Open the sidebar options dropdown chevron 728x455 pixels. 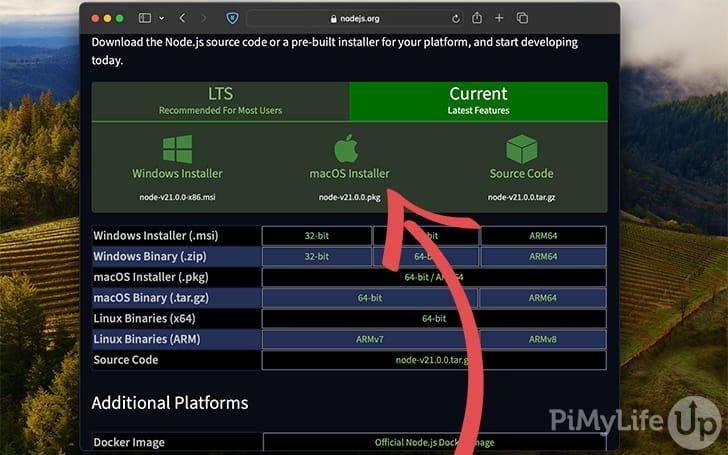[162, 19]
